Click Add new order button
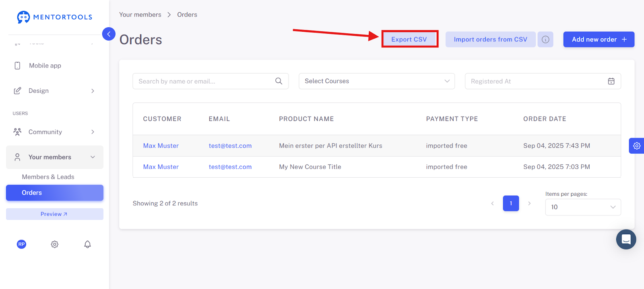This screenshot has height=289, width=644. 599,39
